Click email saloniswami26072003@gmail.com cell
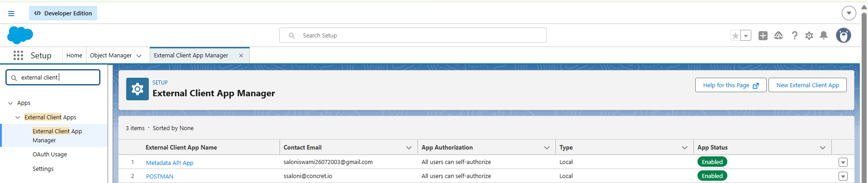 (328, 162)
